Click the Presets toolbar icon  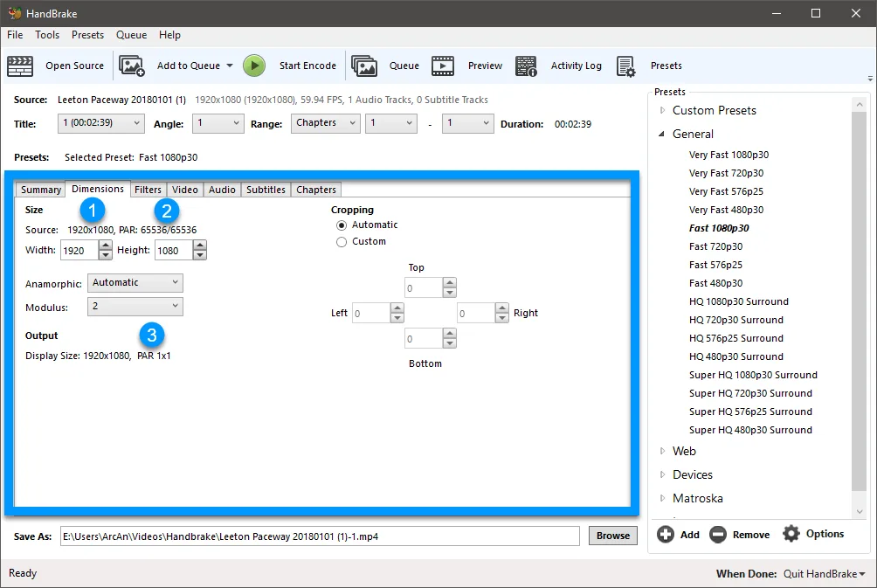625,66
